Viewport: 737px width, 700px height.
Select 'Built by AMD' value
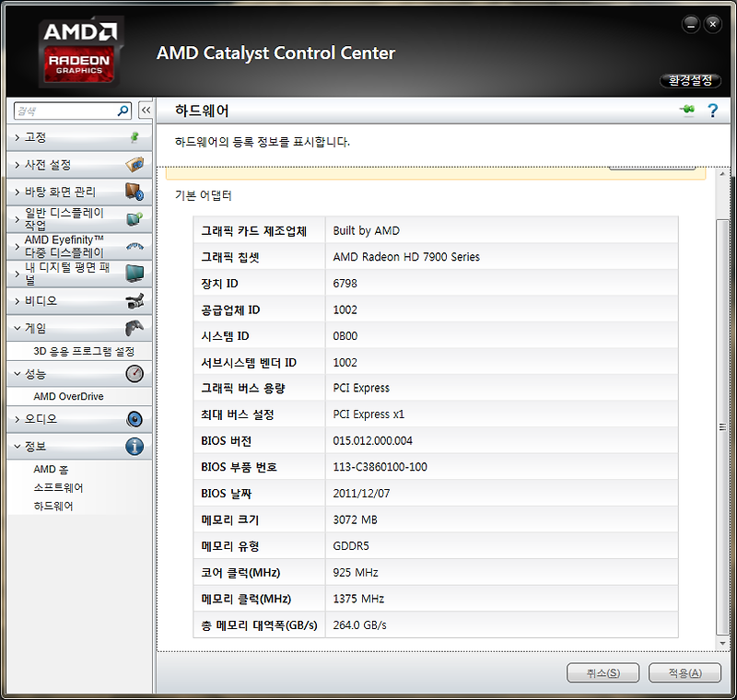(366, 230)
